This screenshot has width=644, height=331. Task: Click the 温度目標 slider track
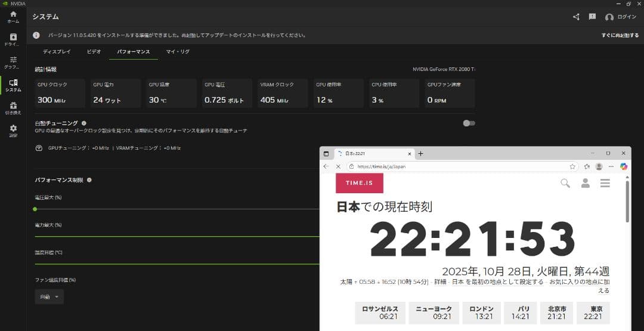point(177,264)
